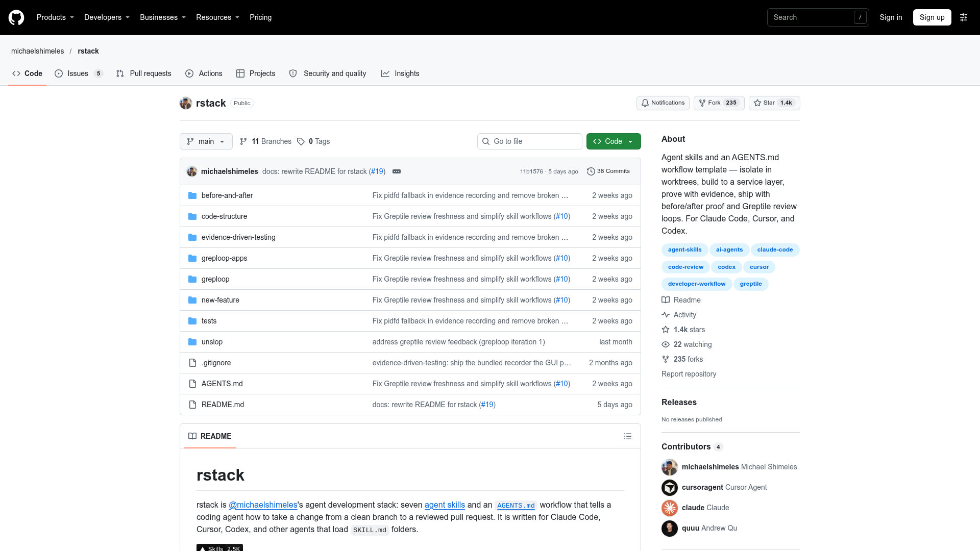Expand the green Code dropdown
This screenshot has height=551, width=980.
coord(614,141)
